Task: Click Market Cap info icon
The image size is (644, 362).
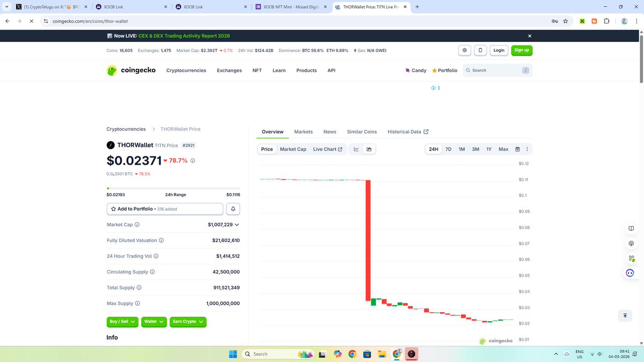Action: 137,225
